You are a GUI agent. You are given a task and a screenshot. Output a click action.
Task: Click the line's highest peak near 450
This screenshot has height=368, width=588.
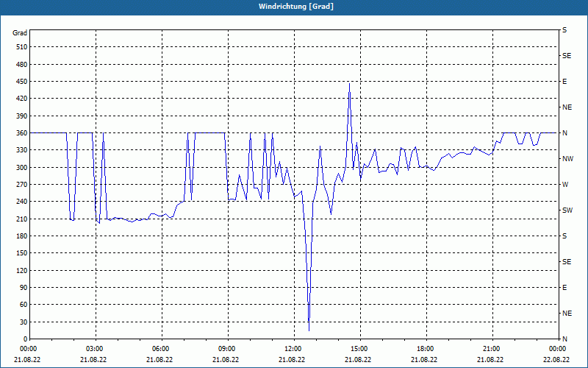(350, 84)
